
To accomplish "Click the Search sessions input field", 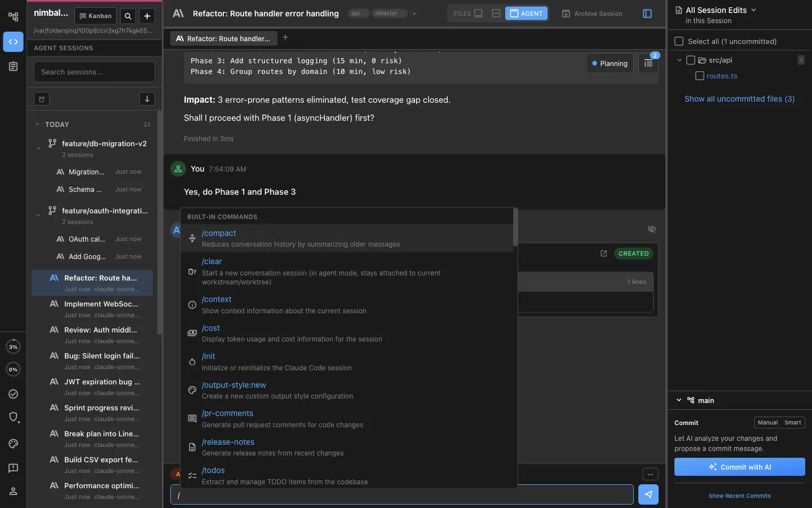I will tap(94, 72).
